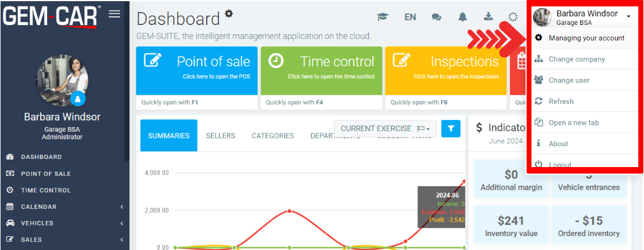Click the blue filter funnel button
This screenshot has width=644, height=250.
[x=451, y=128]
